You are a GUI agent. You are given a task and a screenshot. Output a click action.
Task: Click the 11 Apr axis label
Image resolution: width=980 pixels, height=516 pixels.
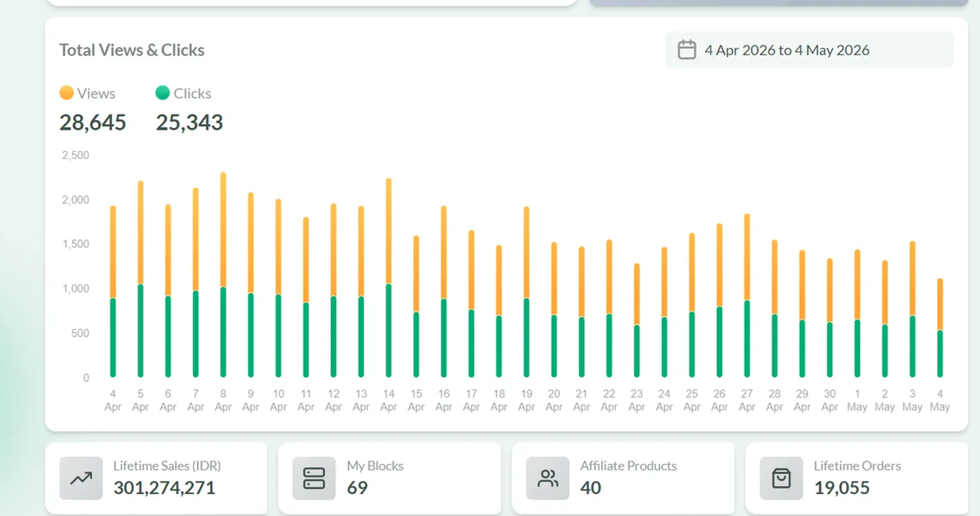click(306, 401)
